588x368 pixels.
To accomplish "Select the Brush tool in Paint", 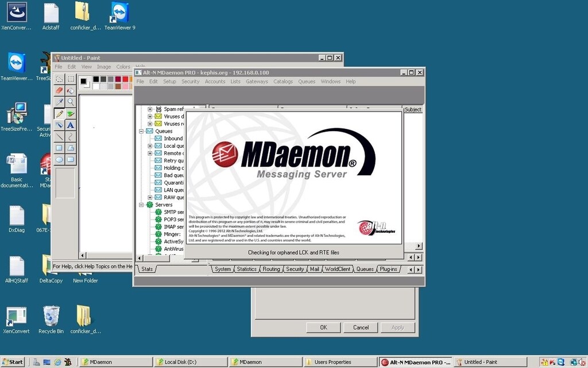I will coord(70,113).
